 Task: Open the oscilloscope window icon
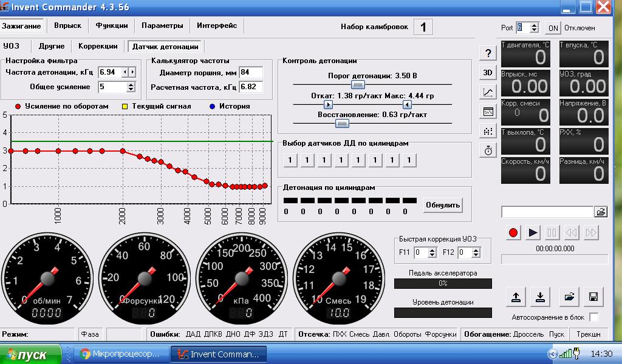(488, 111)
